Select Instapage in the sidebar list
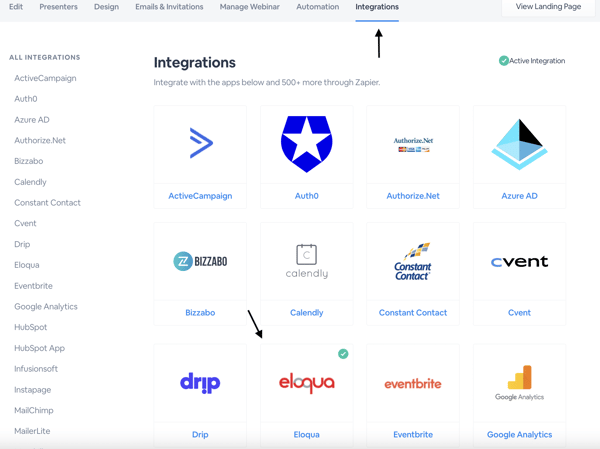600x449 pixels. (x=33, y=390)
